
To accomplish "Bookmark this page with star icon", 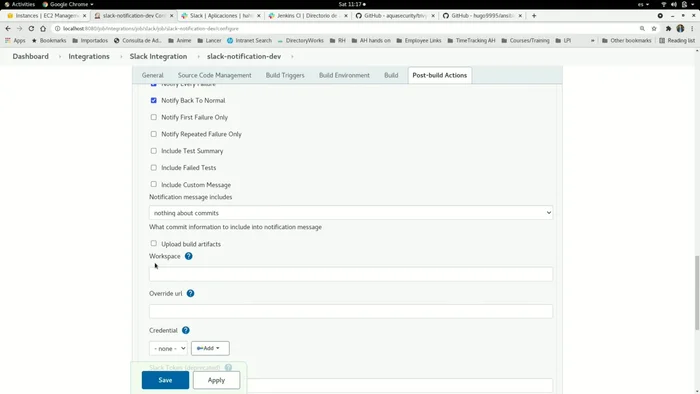I will pos(654,29).
